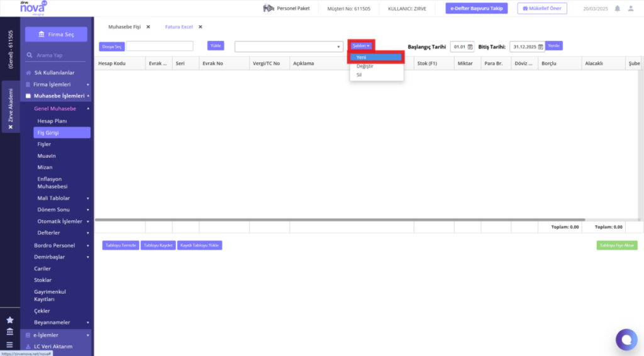This screenshot has width=644, height=356.
Task: Click the Tabloyu Fişe Aktar button
Action: [x=617, y=245]
